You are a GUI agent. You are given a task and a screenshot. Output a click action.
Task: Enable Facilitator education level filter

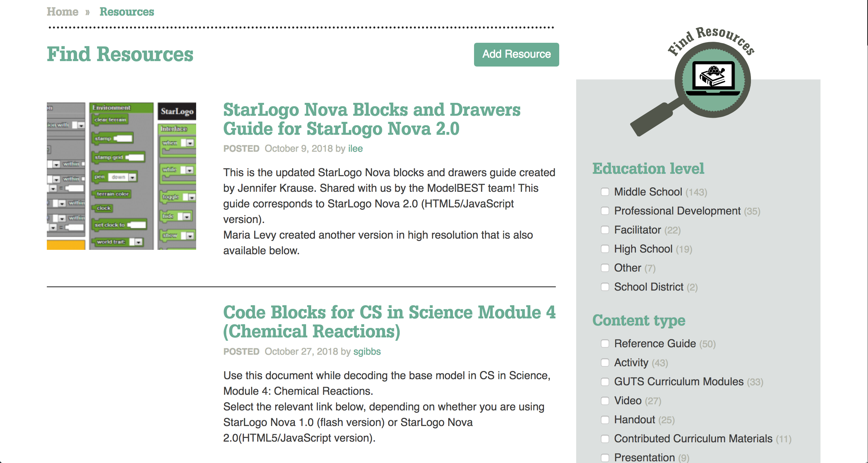coord(605,229)
